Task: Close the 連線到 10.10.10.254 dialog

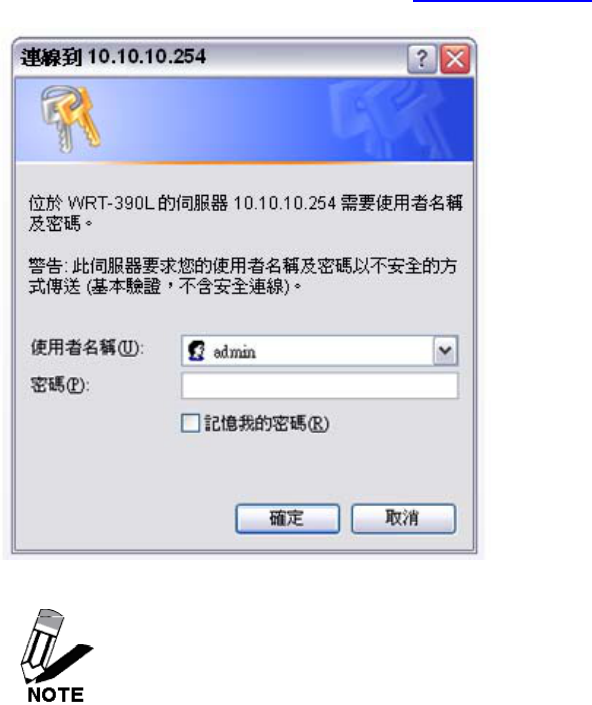Action: tap(455, 59)
